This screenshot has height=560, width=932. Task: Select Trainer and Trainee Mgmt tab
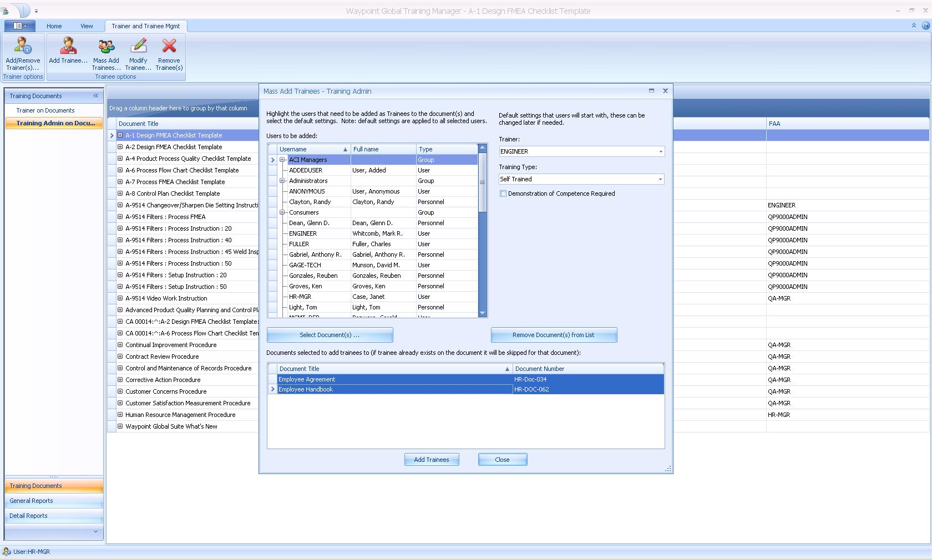[146, 26]
